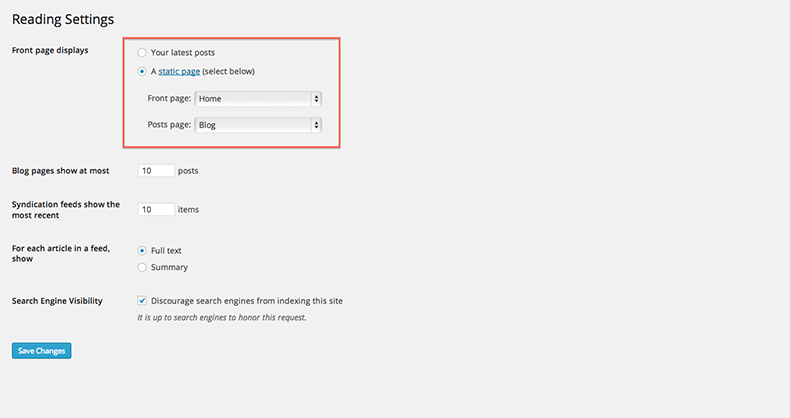Select the "Full text" feed radio button

click(142, 250)
